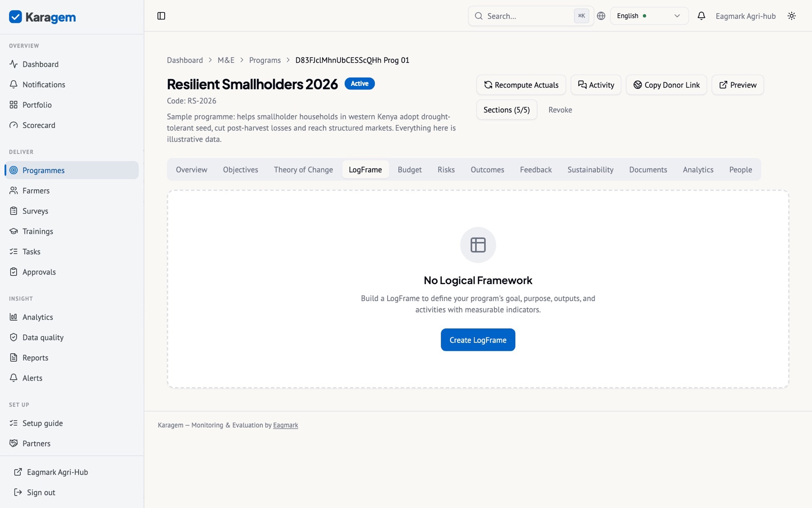Open Partners from the sidebar
Viewport: 812px width, 508px height.
[x=72, y=443]
